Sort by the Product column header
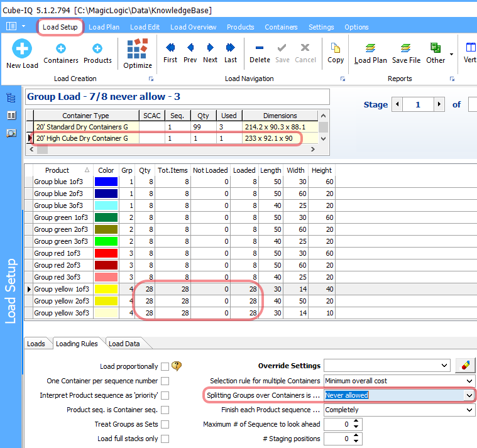This screenshot has height=448, width=477. (58, 170)
